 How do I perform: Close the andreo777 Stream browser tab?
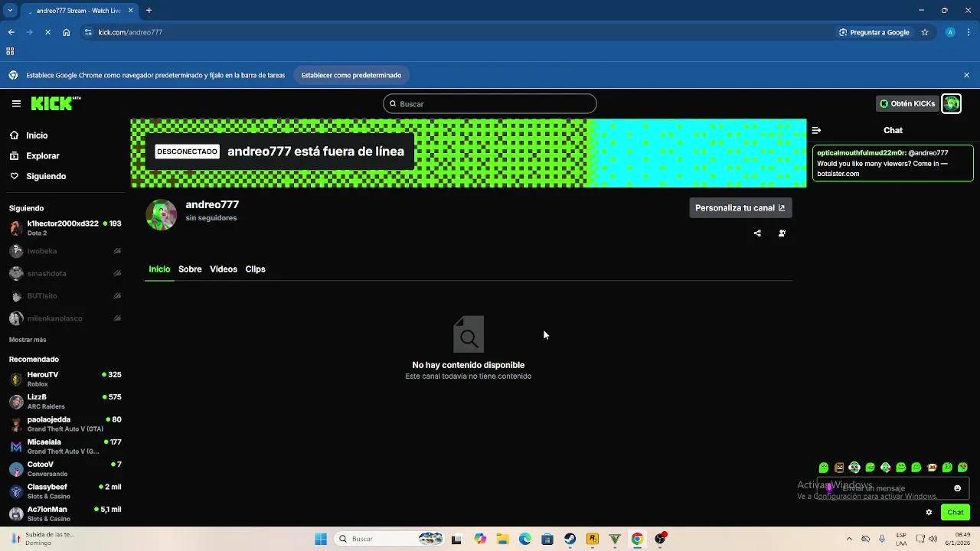[x=131, y=11]
